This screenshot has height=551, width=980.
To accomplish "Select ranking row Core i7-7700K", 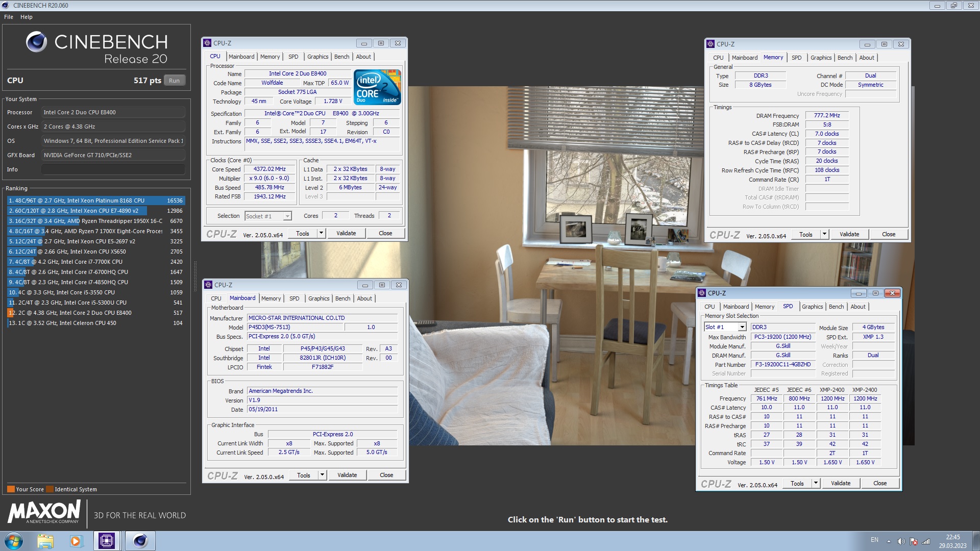I will tap(95, 262).
